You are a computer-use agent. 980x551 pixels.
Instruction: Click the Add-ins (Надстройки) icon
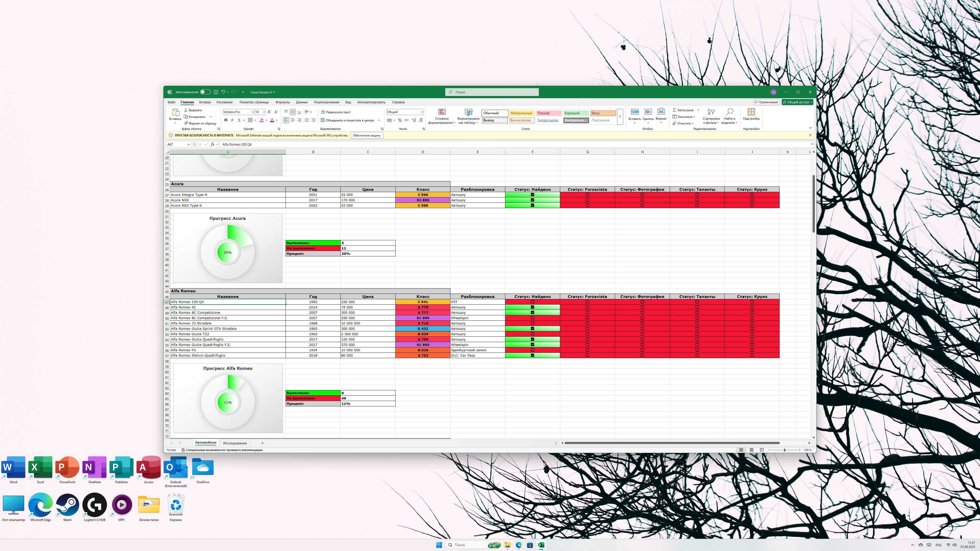[751, 112]
